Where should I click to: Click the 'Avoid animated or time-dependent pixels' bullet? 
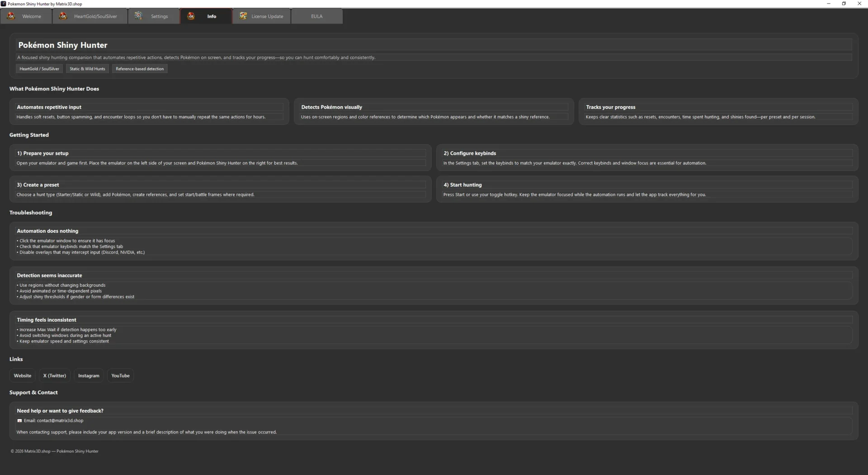(x=59, y=291)
